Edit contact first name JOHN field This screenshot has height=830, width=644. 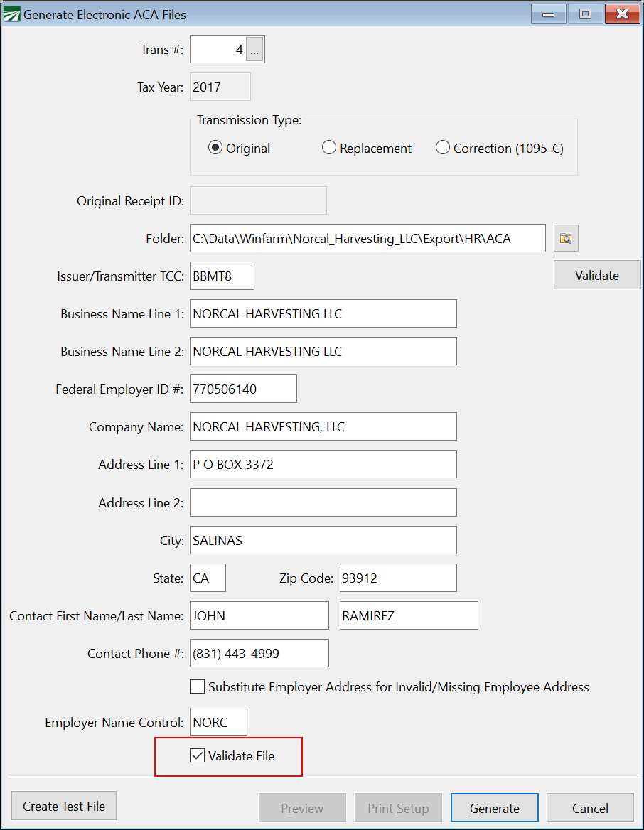click(259, 615)
